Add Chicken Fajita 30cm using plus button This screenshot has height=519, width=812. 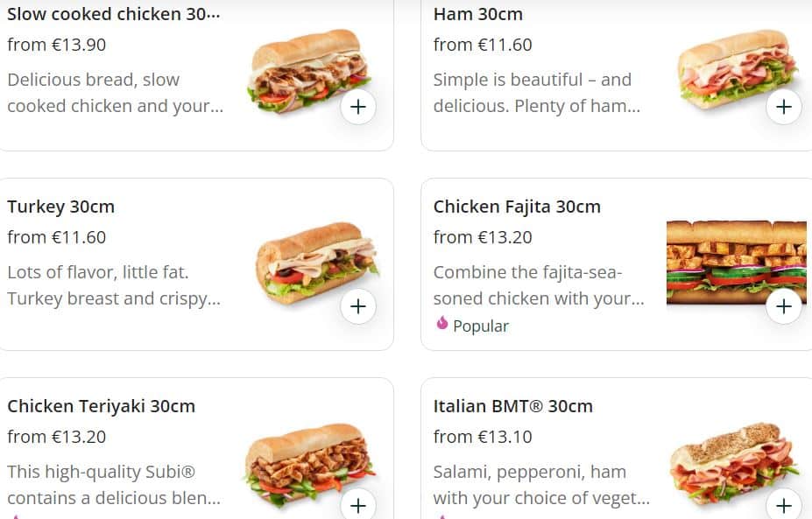[783, 306]
